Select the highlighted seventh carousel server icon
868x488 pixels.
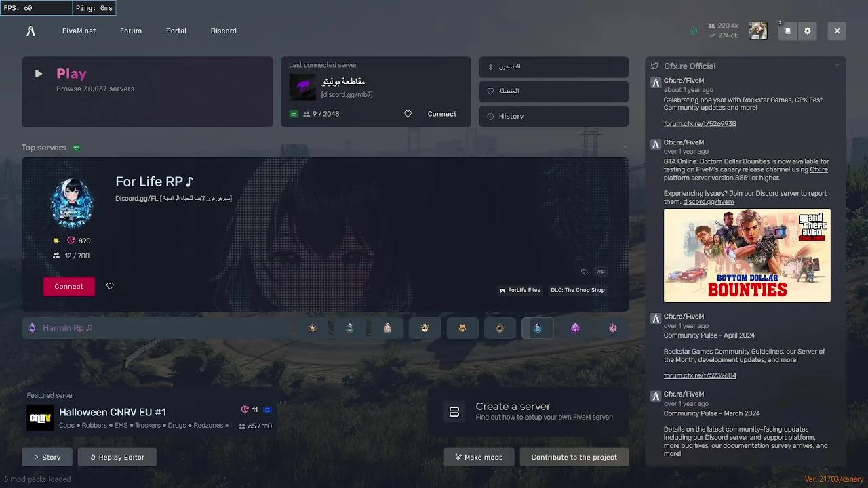(538, 328)
